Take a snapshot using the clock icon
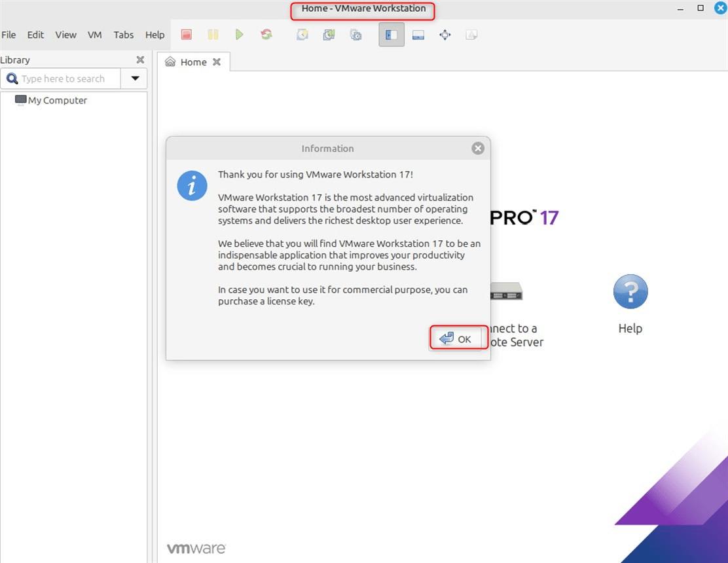The height and width of the screenshot is (563, 728). (x=302, y=34)
